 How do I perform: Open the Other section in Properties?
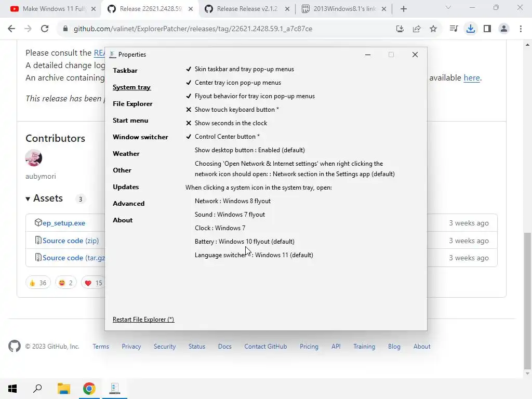tap(122, 170)
